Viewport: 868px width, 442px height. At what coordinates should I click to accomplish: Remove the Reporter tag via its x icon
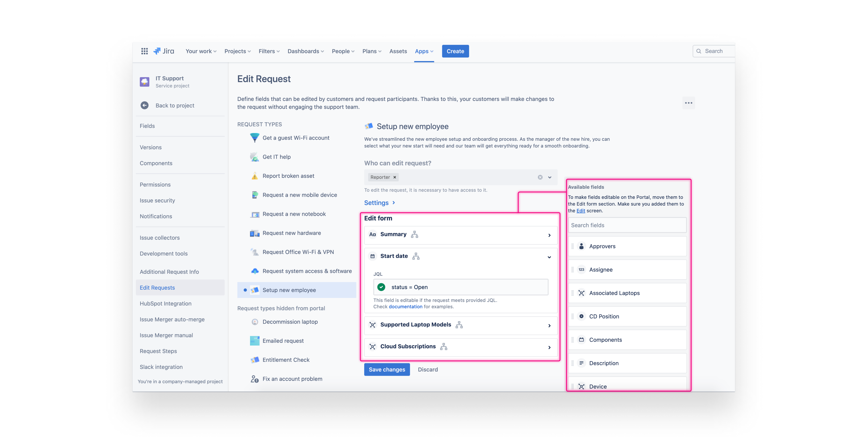tap(394, 177)
